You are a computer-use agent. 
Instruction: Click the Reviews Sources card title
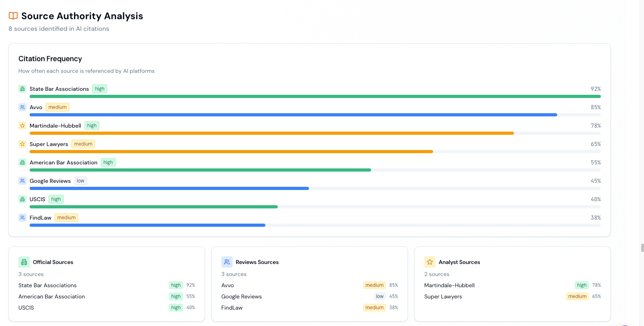coord(257,262)
